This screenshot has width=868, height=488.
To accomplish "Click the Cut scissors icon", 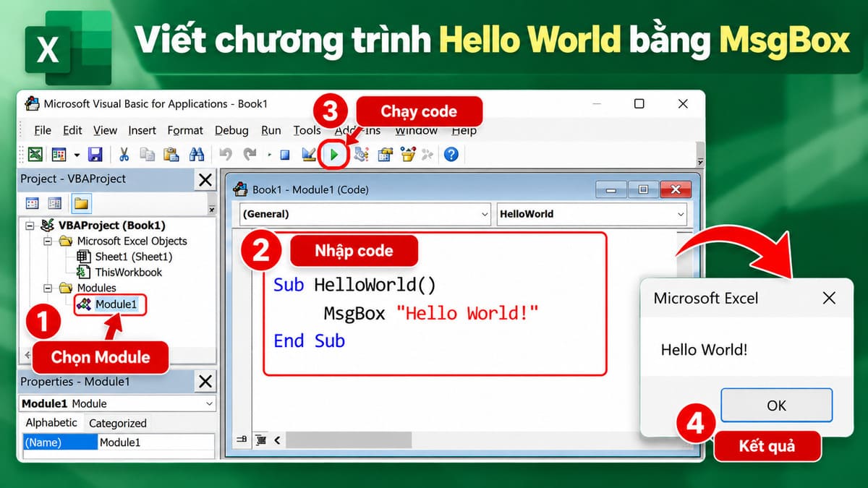I will (124, 154).
